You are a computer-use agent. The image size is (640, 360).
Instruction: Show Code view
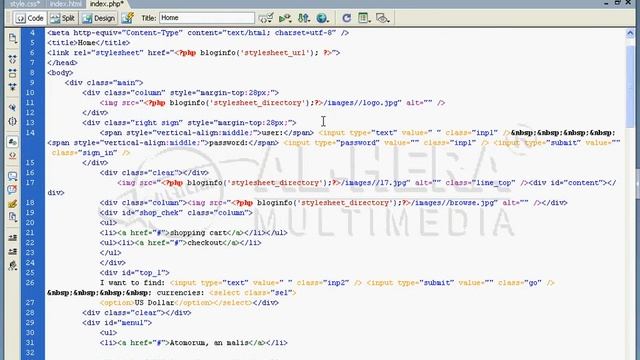click(30, 18)
